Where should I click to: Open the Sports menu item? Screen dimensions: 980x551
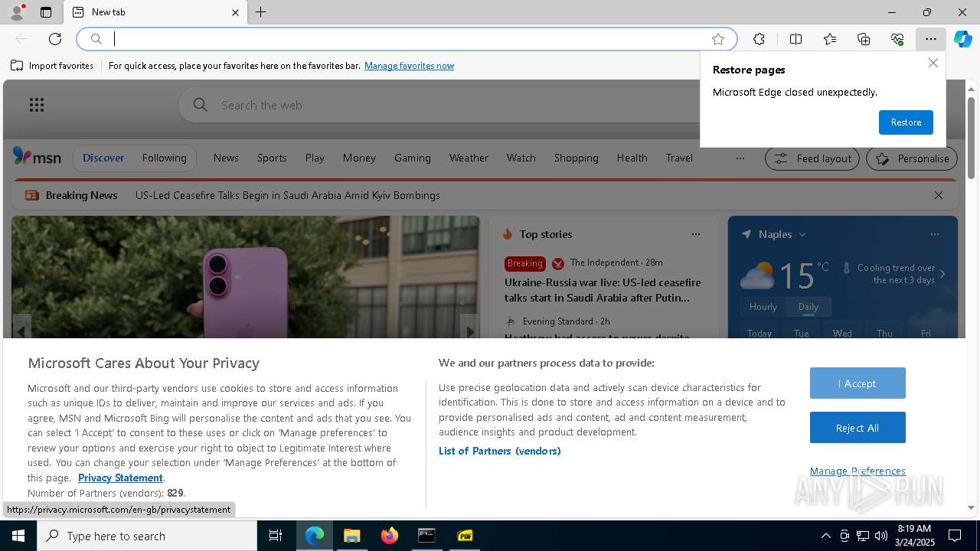tap(272, 158)
